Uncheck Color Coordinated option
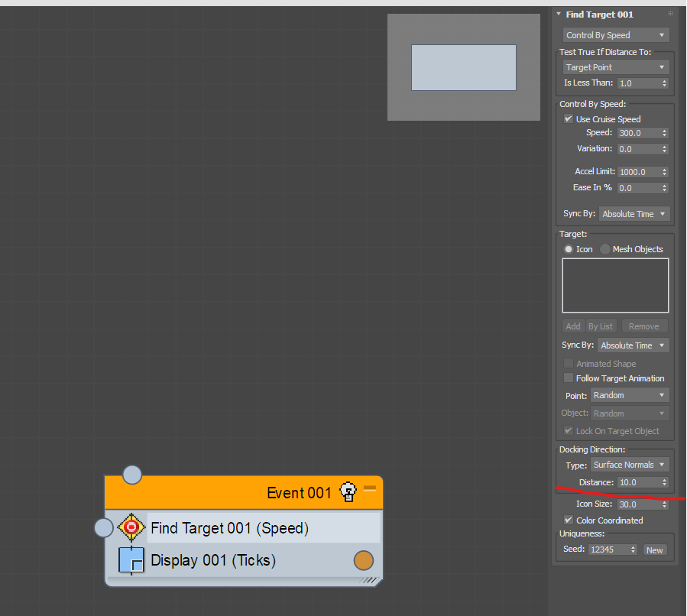The width and height of the screenshot is (687, 616). coord(569,520)
